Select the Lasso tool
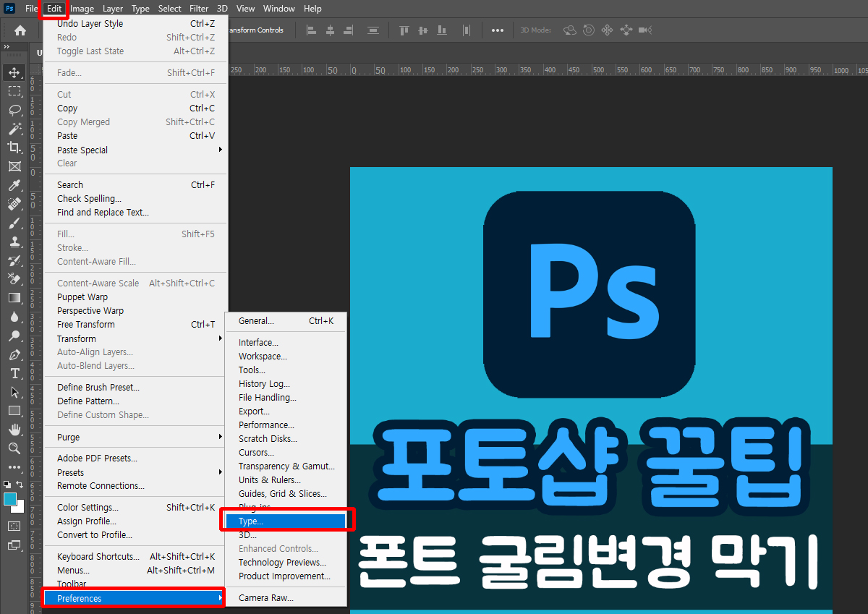 click(x=14, y=110)
